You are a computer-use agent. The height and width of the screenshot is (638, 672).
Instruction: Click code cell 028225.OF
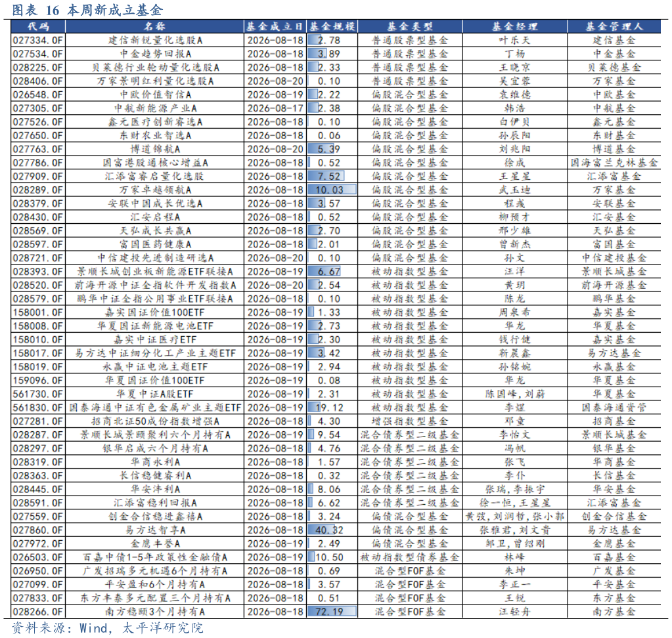tap(37, 68)
